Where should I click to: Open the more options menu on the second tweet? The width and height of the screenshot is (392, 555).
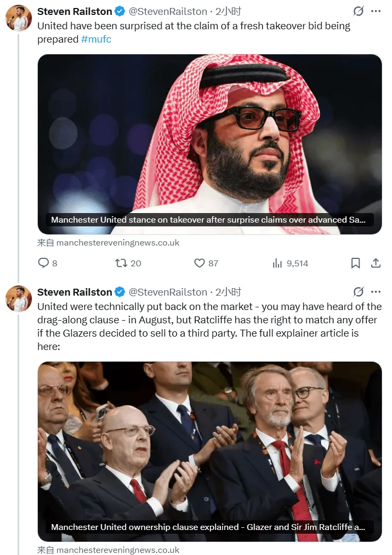tap(376, 292)
